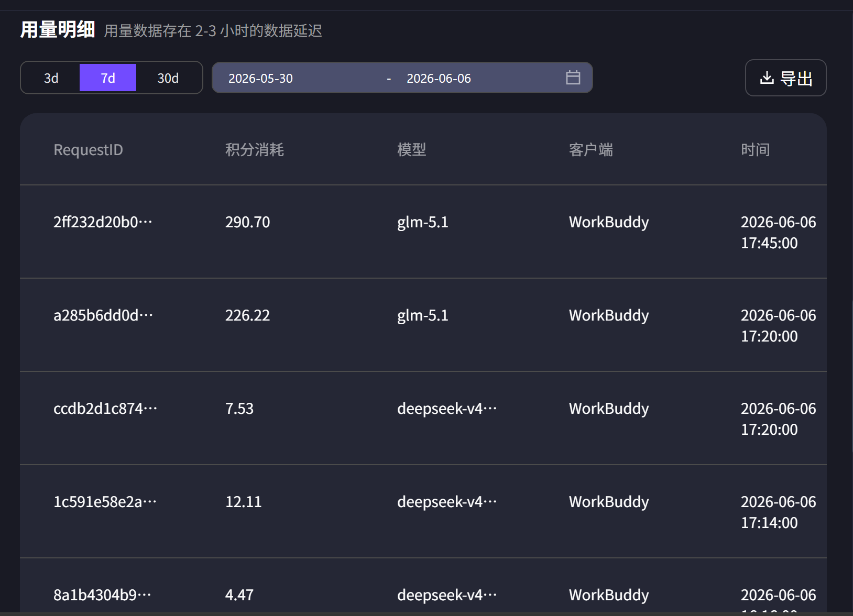The height and width of the screenshot is (616, 853).
Task: Click the 290.70 points value
Action: [247, 222]
